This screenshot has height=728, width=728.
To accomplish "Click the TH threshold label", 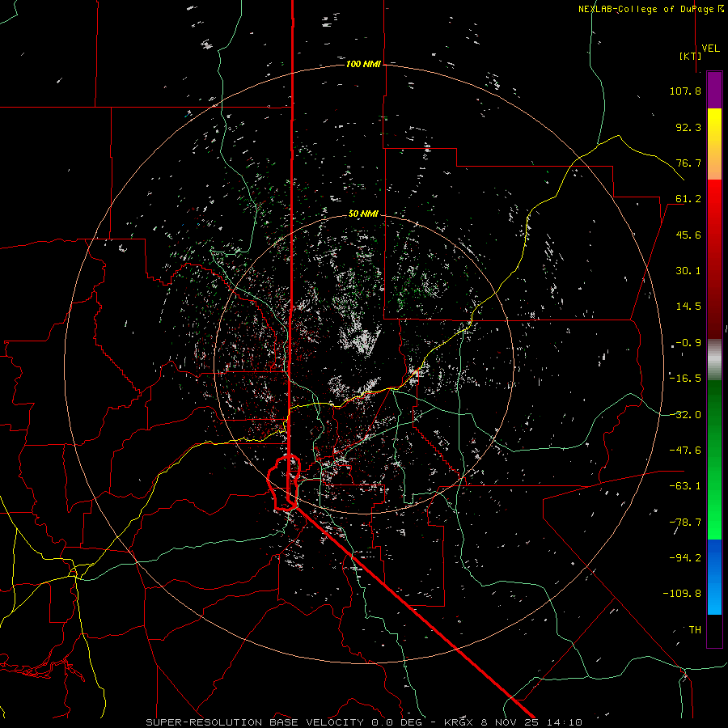I will tap(695, 630).
